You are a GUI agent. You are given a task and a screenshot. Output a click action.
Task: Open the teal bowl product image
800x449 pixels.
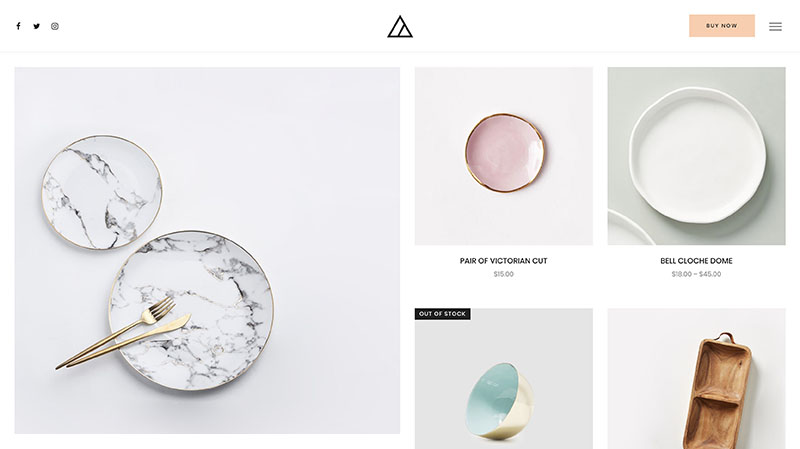point(504,379)
